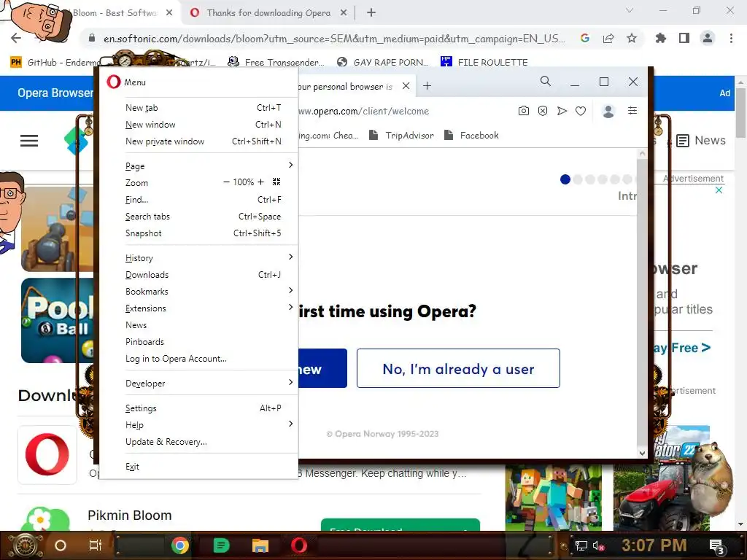Expand the Page submenu

pyautogui.click(x=209, y=166)
